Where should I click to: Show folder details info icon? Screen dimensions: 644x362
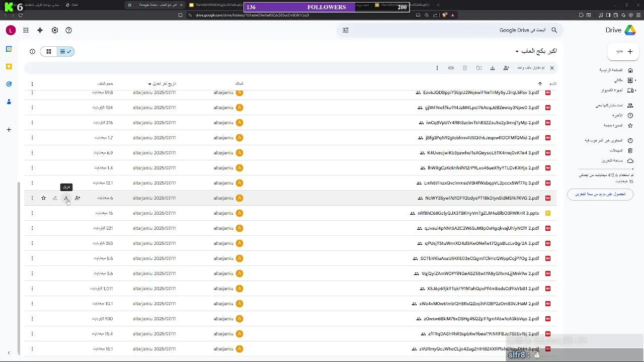click(x=33, y=51)
